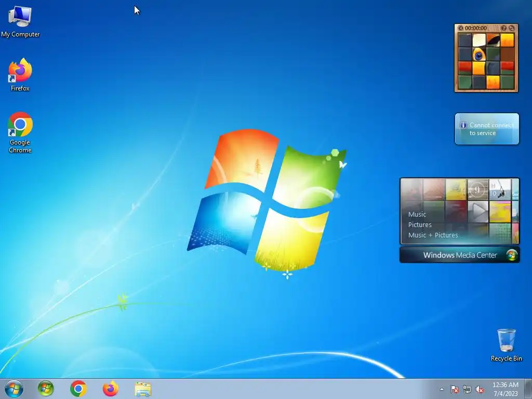
Task: Open the clock showing 12:36 AM
Action: click(505, 389)
